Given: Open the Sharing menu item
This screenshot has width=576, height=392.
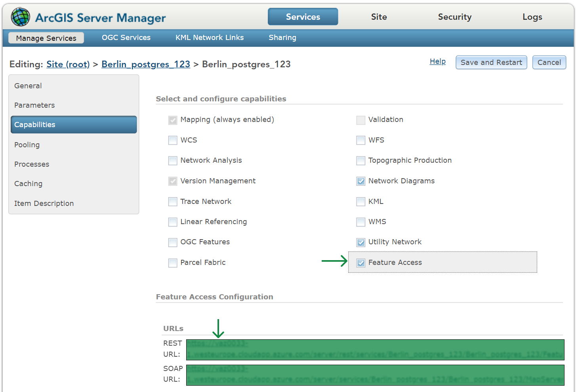Looking at the screenshot, I should tap(282, 38).
